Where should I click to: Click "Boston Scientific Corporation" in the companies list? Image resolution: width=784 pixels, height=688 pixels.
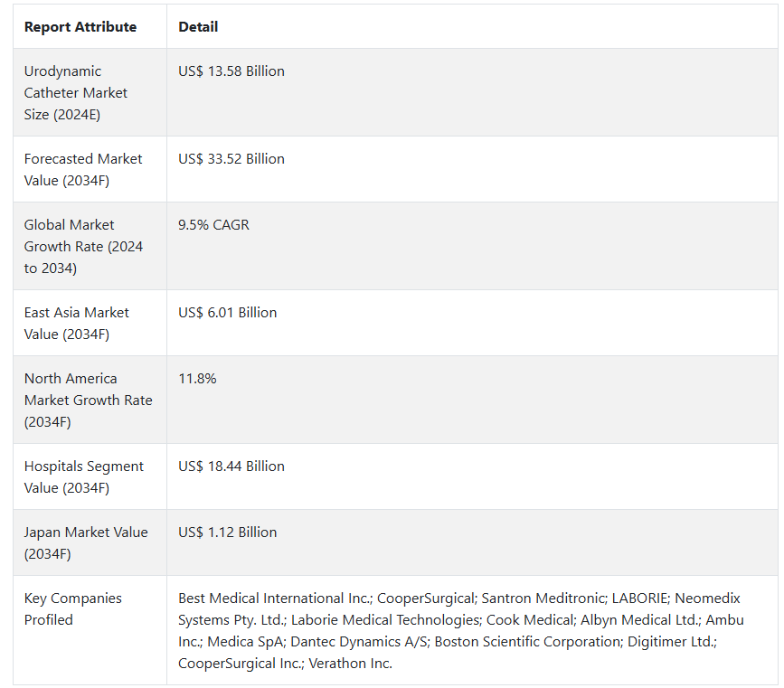[524, 642]
